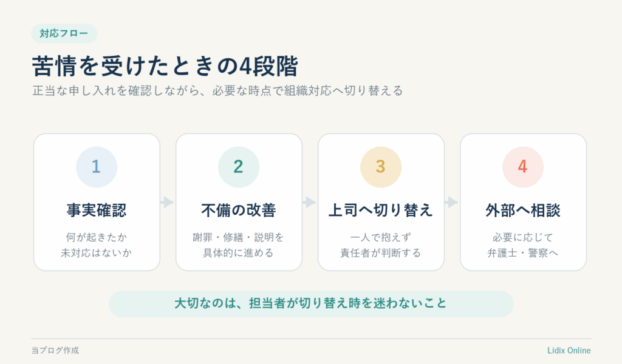The width and height of the screenshot is (622, 364).
Task: Click the 外部へ相談 card heading
Action: [523, 210]
